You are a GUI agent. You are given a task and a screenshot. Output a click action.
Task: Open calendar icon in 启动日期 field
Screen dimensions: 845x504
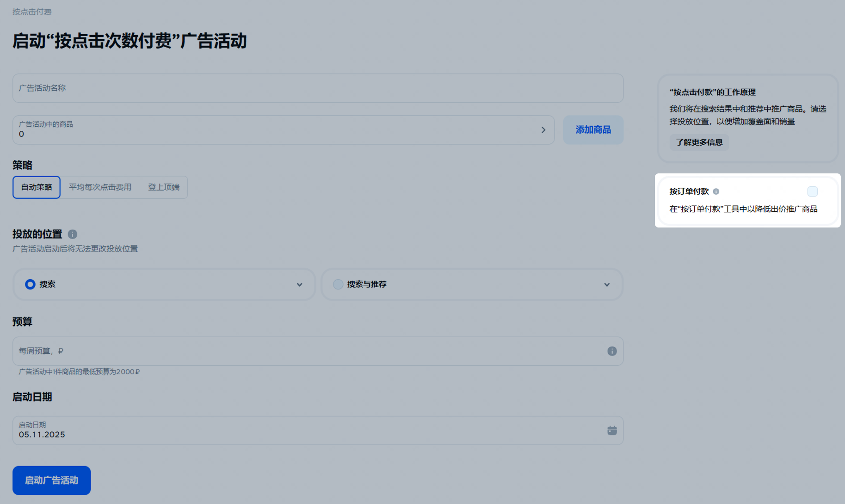point(611,430)
